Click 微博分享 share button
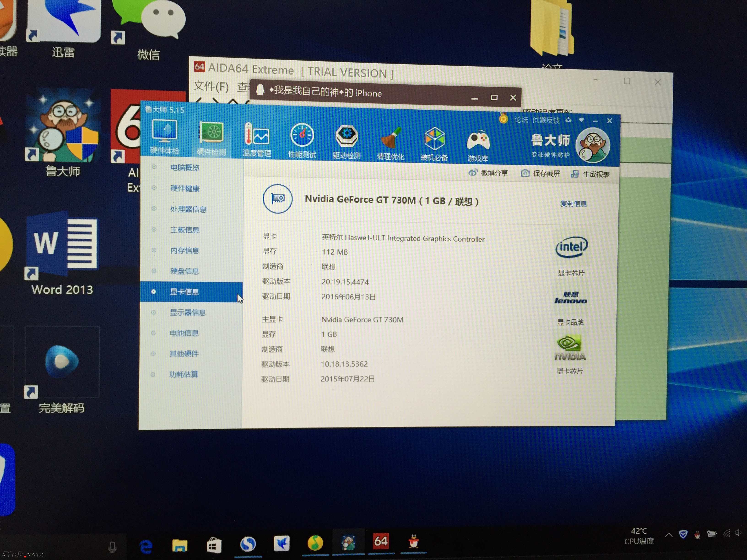Image resolution: width=747 pixels, height=560 pixels. tap(488, 173)
